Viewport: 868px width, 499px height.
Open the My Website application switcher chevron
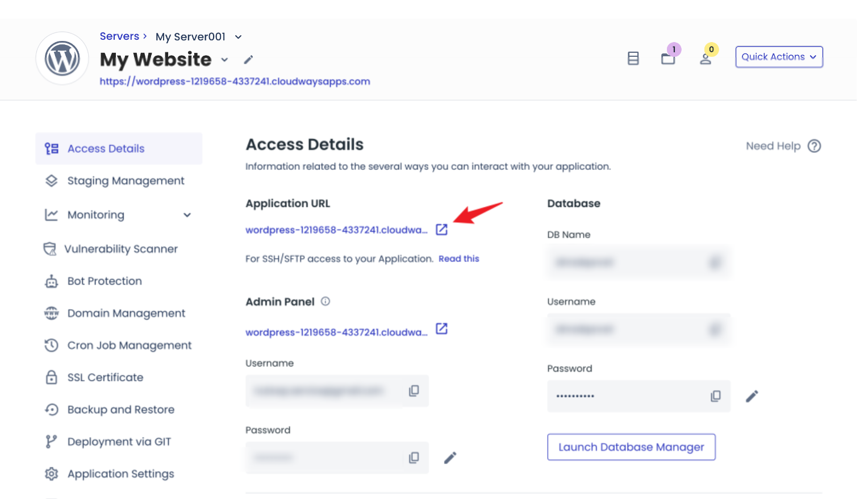[224, 60]
